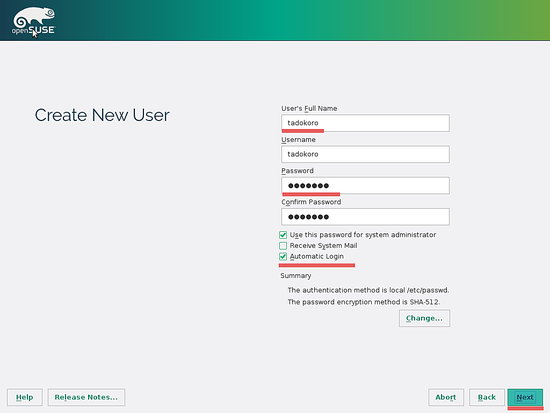
Task: Uncheck Use this password for system administrator
Action: [x=283, y=235]
